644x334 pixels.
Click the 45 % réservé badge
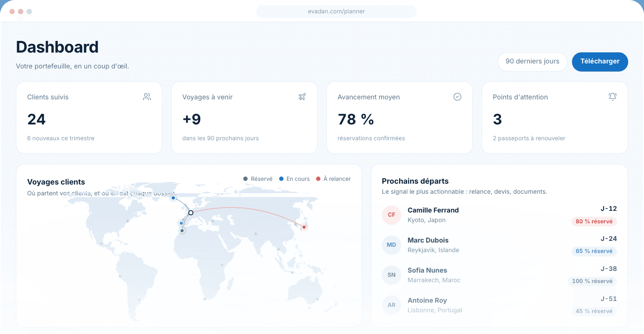point(594,311)
